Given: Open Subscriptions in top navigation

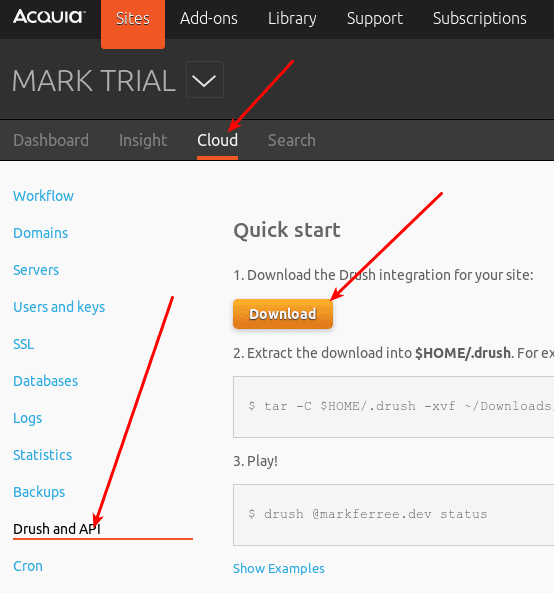Looking at the screenshot, I should tap(480, 19).
